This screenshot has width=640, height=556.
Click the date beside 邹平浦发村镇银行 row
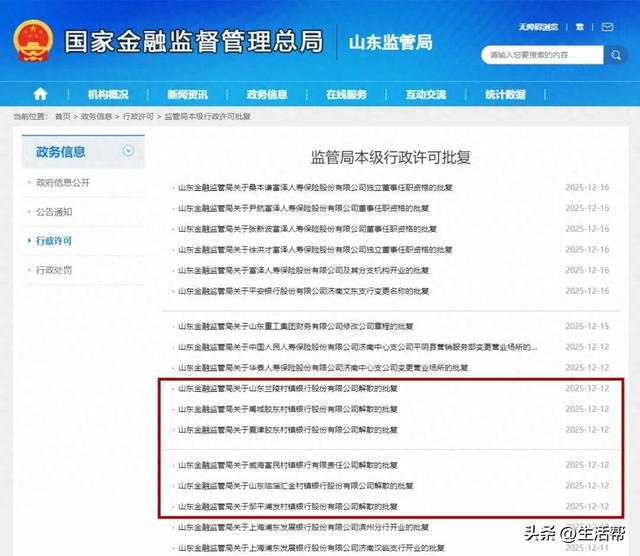pyautogui.click(x=587, y=506)
